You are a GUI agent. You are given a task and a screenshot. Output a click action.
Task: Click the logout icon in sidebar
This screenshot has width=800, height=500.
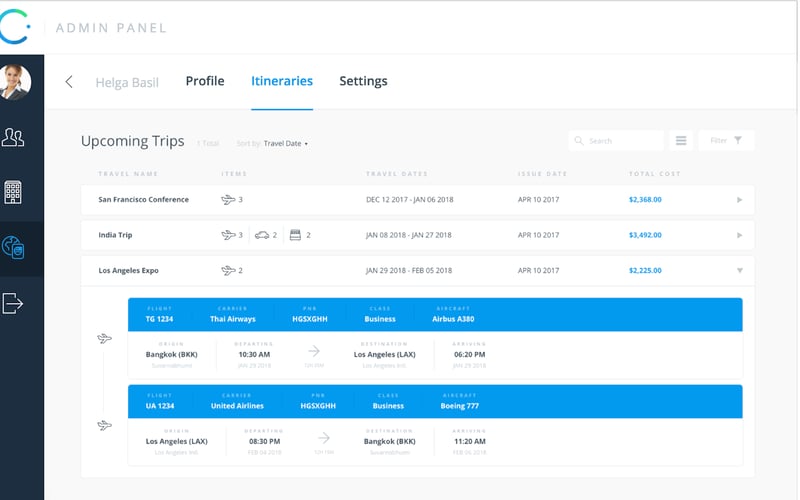tap(13, 303)
